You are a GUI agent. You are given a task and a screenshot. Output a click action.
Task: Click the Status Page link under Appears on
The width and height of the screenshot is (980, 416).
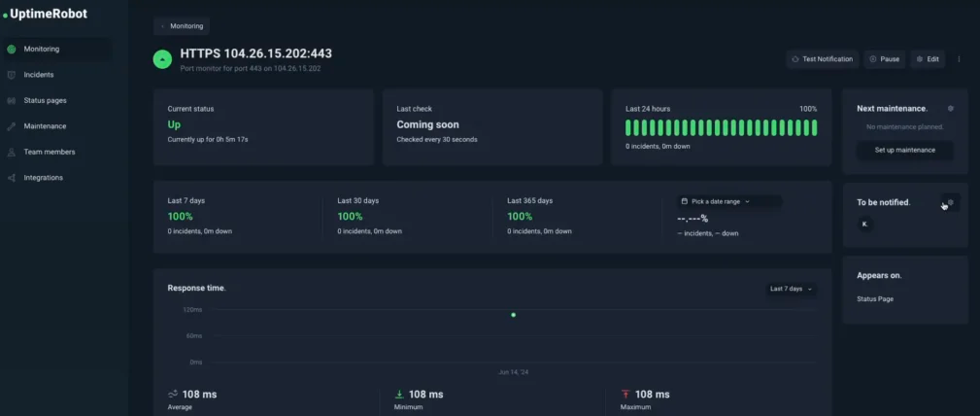(875, 298)
